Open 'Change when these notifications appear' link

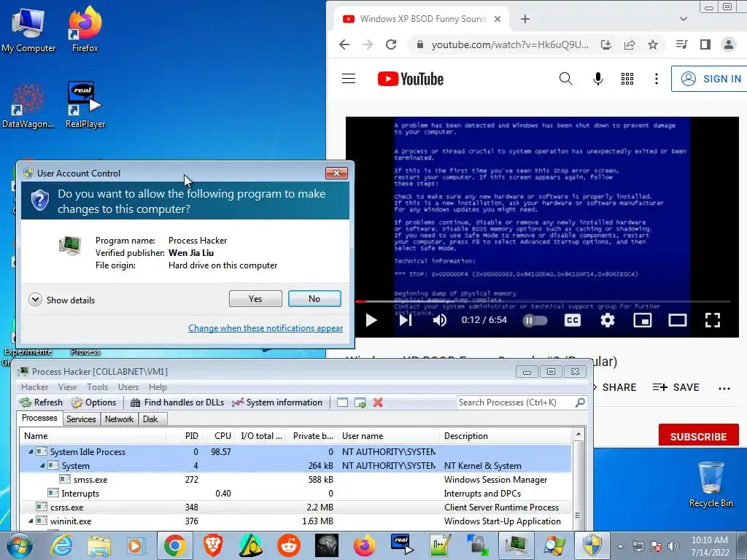click(266, 328)
